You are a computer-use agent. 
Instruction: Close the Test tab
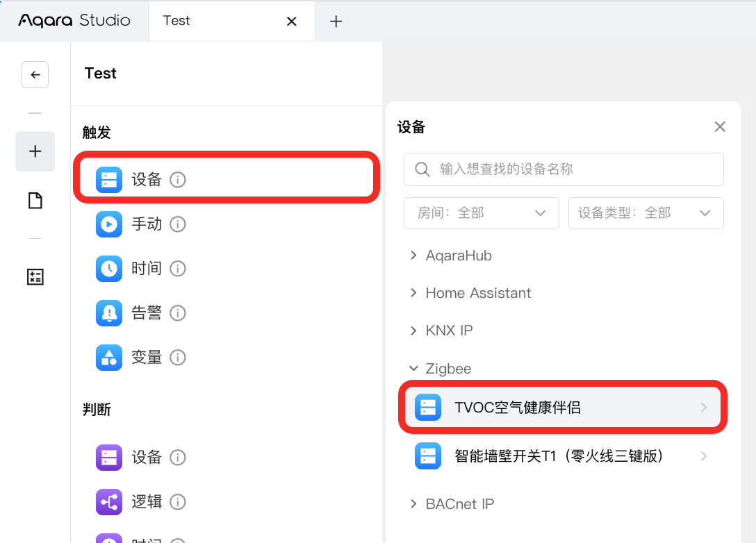291,22
